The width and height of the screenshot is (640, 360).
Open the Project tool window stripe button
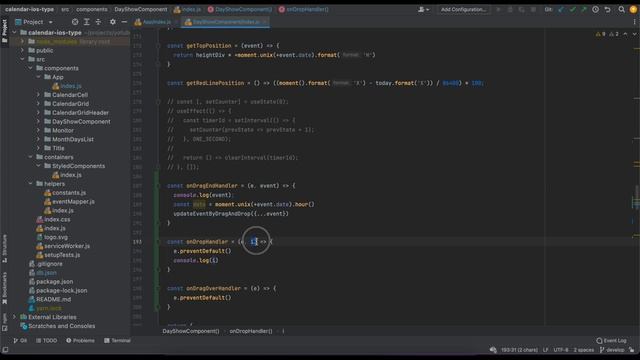[x=4, y=31]
